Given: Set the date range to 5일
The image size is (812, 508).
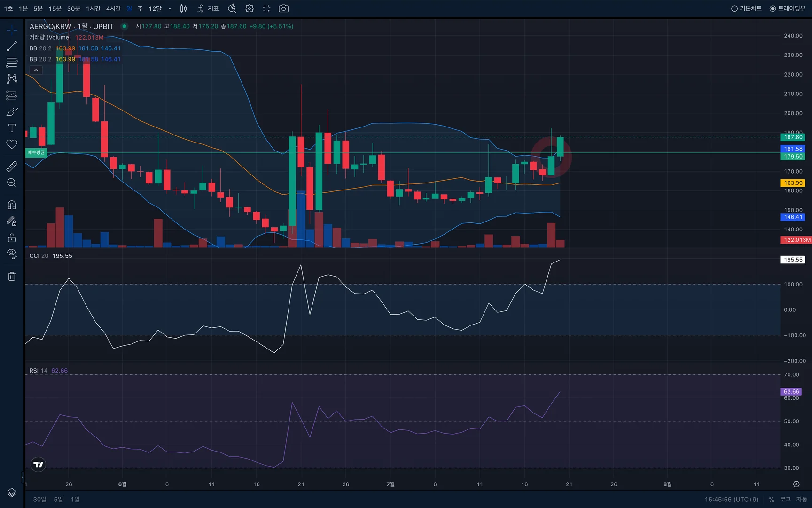Looking at the screenshot, I should (58, 500).
